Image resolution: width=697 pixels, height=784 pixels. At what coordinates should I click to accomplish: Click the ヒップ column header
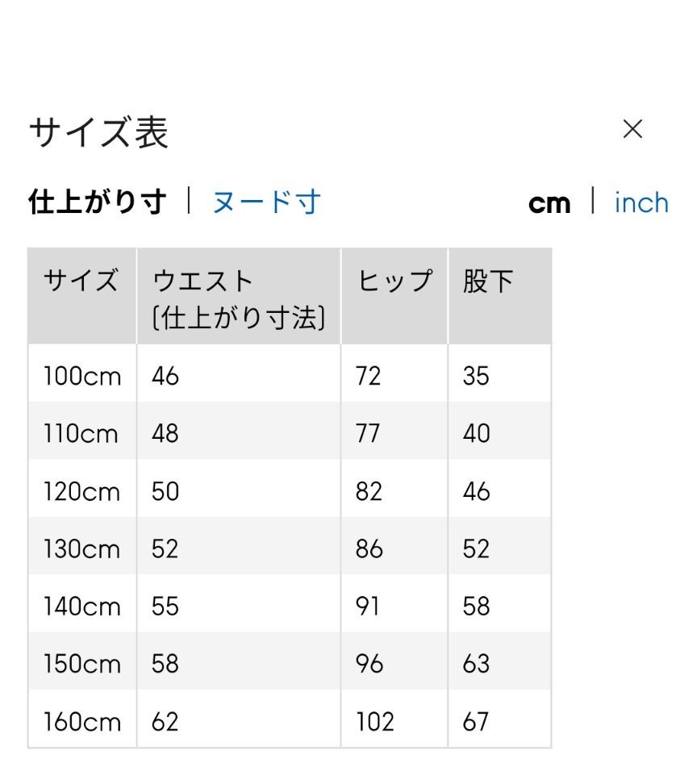coord(394,281)
